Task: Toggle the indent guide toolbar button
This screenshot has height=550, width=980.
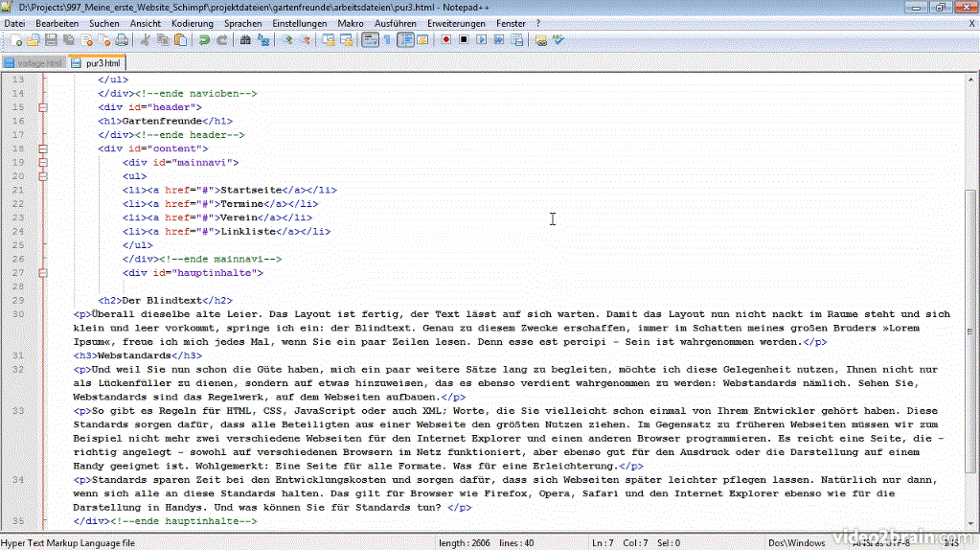Action: tap(405, 40)
